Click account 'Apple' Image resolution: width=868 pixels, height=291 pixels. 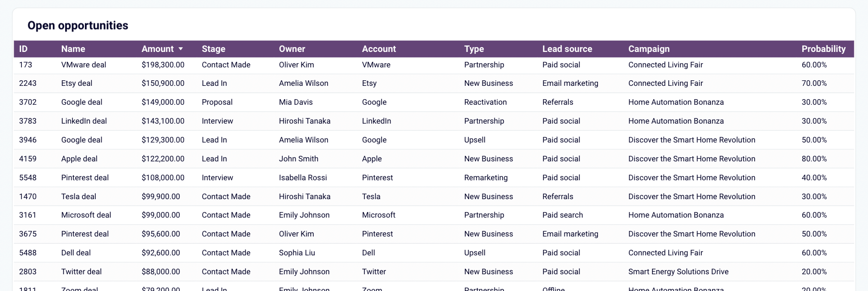(372, 159)
